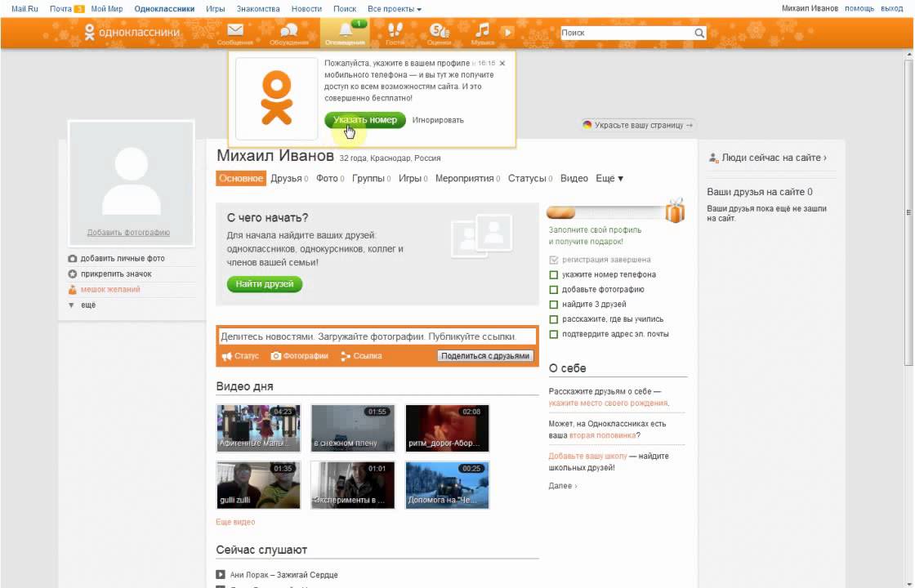
Task: Open the Музыка note icon
Action: pos(483,31)
